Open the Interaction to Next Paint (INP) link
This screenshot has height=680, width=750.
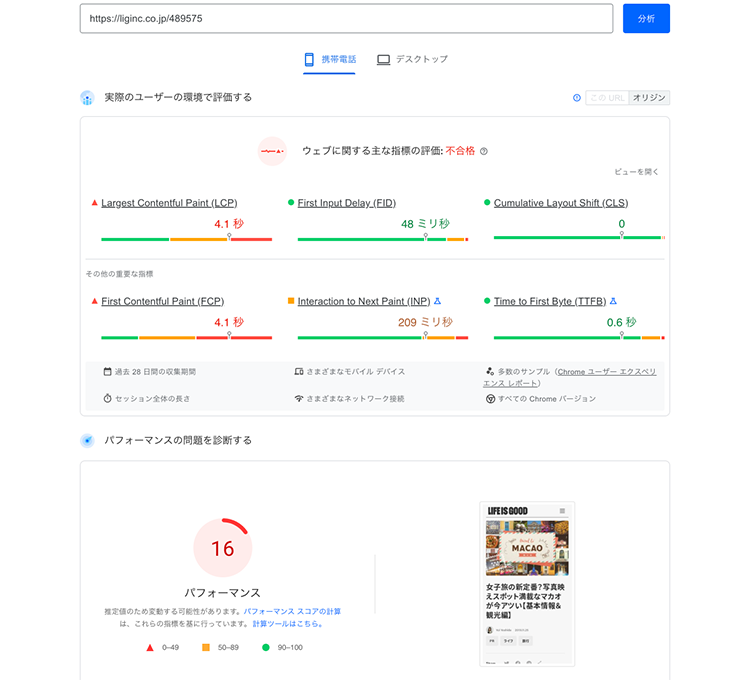point(364,301)
